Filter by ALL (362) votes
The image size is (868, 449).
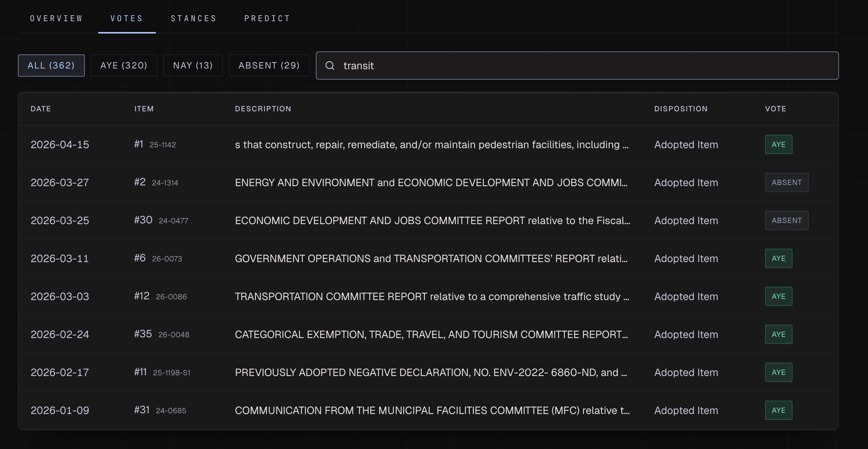(x=51, y=66)
